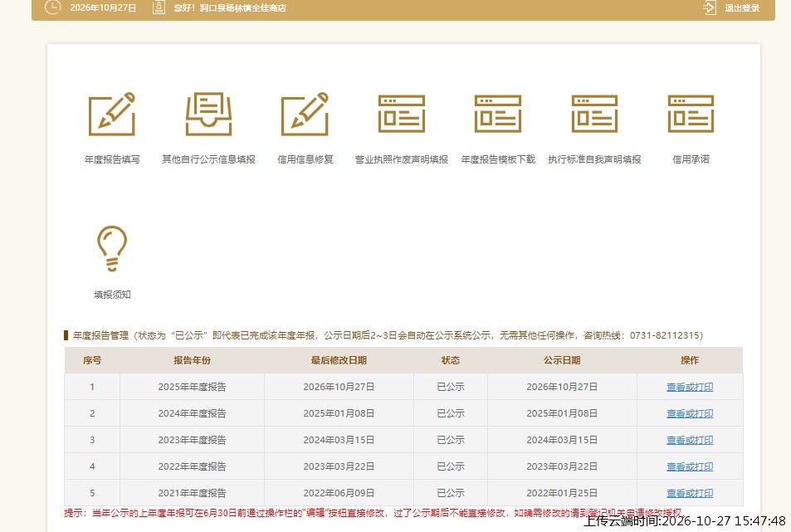Click the 已公示 status in row 1

coord(451,387)
